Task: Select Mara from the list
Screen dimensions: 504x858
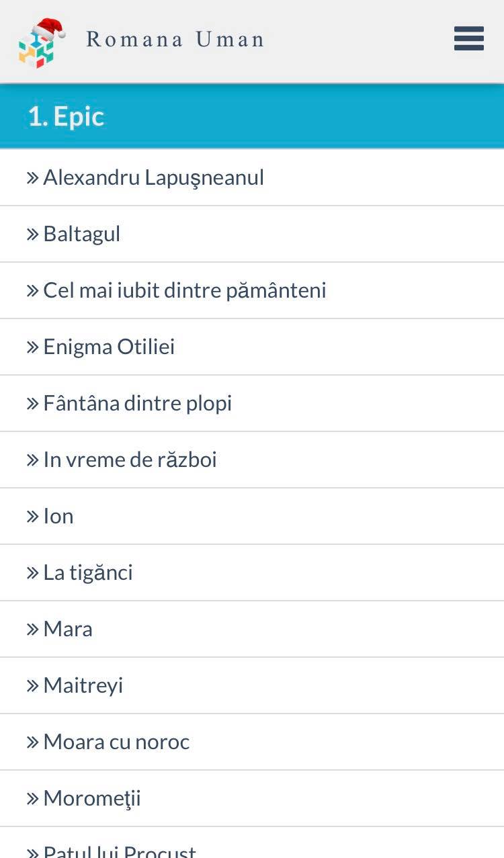Action: coord(68,630)
